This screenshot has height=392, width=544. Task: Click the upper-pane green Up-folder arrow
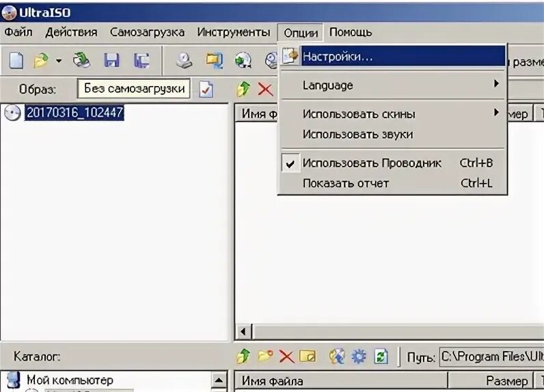tap(243, 89)
